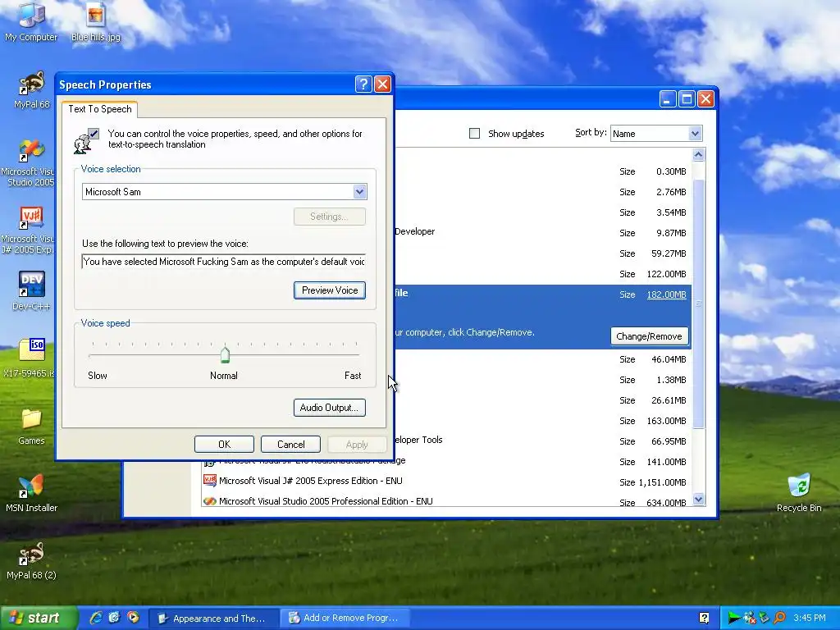This screenshot has height=630, width=840.
Task: Click the Visual J# 2005 Express list icon
Action: tap(209, 481)
